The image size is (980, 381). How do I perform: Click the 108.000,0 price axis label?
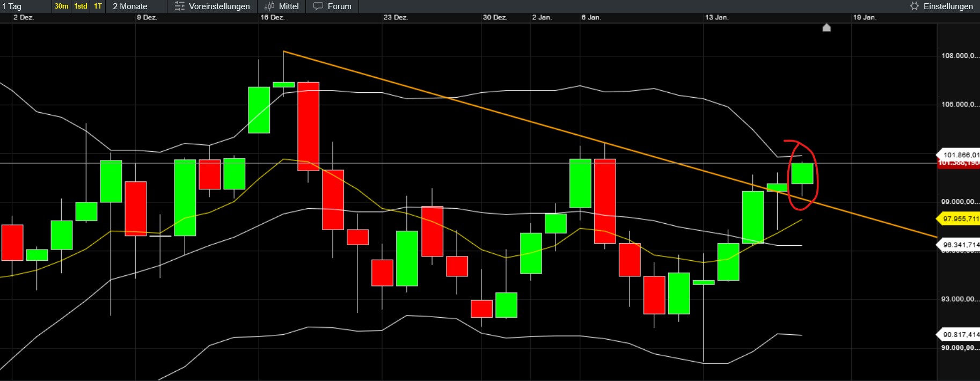[x=960, y=56]
